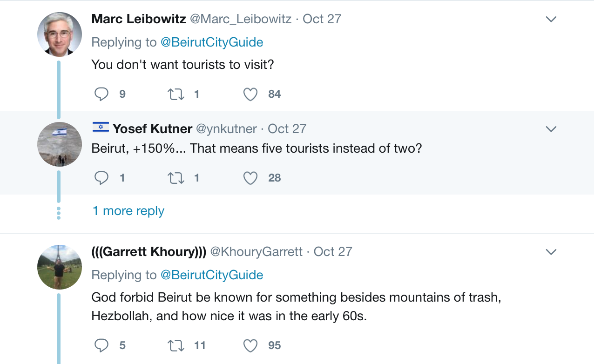Open @BeirutCityGuide mention in Garrett's reply
This screenshot has height=364, width=594.
pos(212,275)
